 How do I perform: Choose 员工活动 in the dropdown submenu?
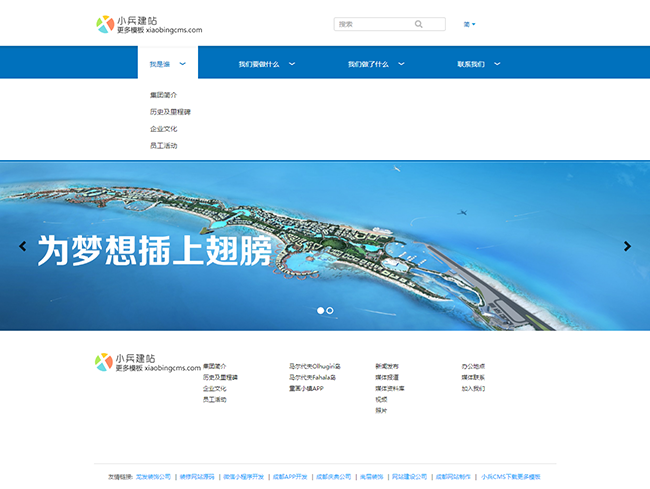(163, 145)
